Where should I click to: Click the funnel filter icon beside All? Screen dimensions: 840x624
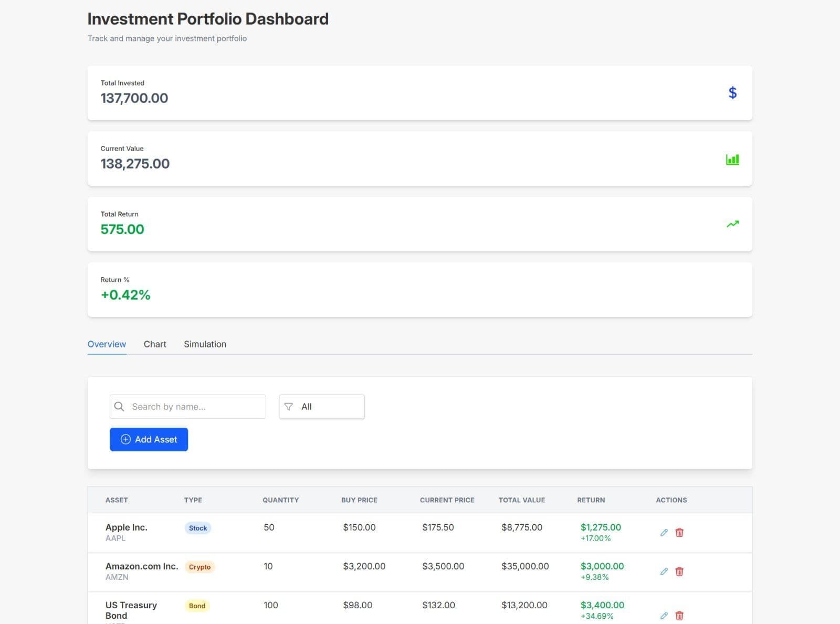pos(288,407)
